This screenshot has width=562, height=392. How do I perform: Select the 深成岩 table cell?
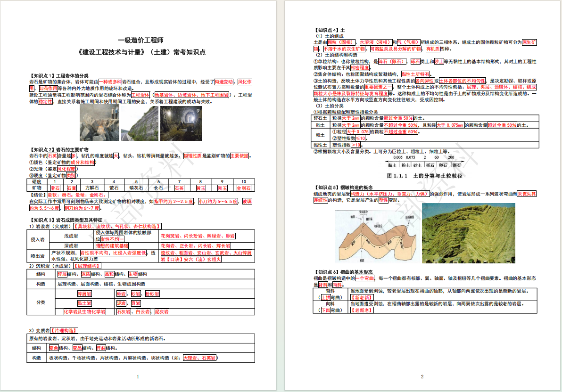click(71, 246)
